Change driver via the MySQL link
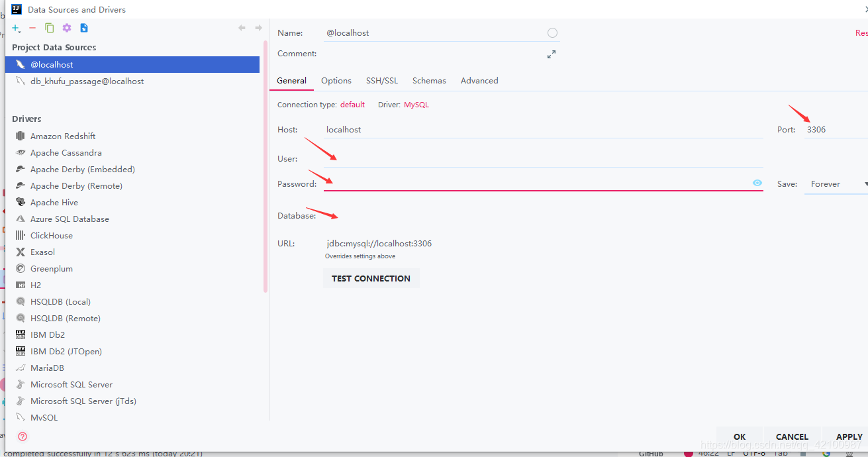This screenshot has height=457, width=868. 416,105
